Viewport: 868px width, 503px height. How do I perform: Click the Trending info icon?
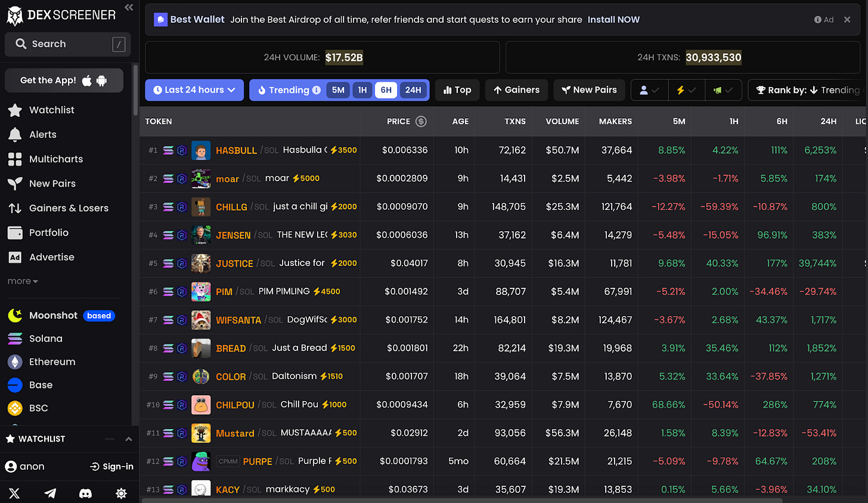317,90
